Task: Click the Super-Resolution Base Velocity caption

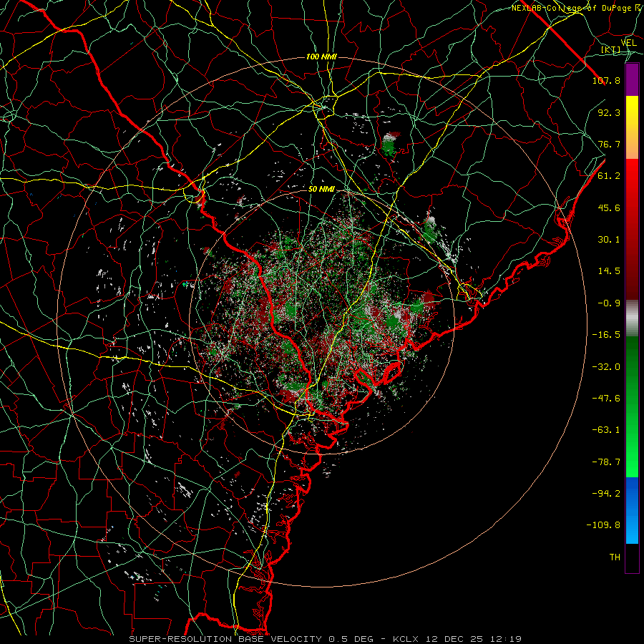Action: 326,639
